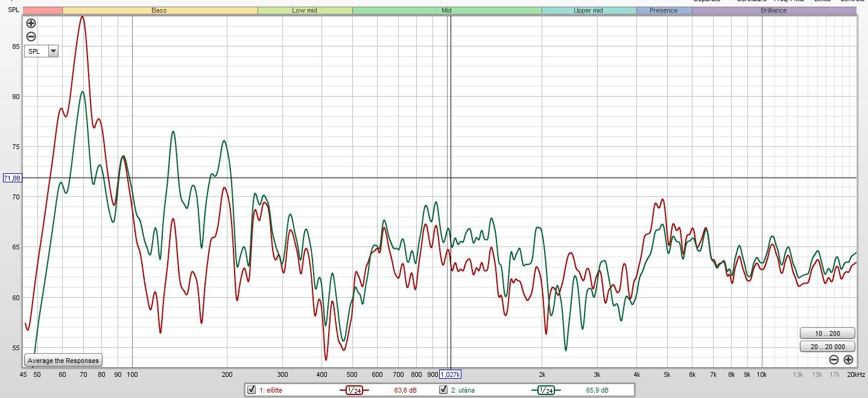
Task: Select the Bass frequency band label
Action: tap(159, 10)
